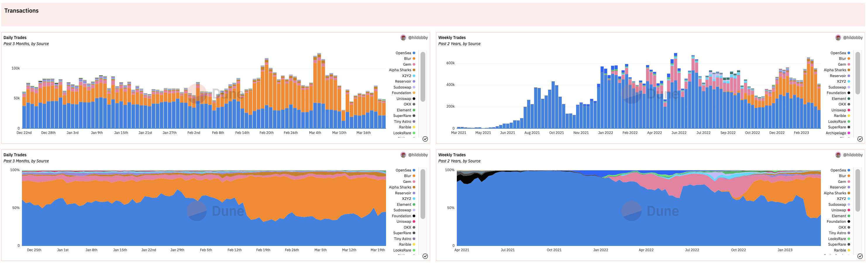This screenshot has height=265, width=868.
Task: Click the checkmark status icon on top-right Weekly Trades bar chart
Action: tap(860, 139)
